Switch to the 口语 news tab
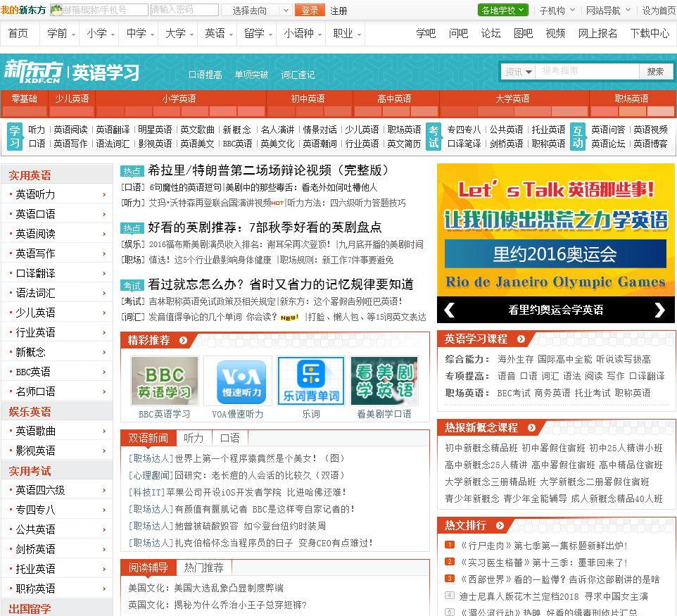This screenshot has width=677, height=616. click(229, 438)
